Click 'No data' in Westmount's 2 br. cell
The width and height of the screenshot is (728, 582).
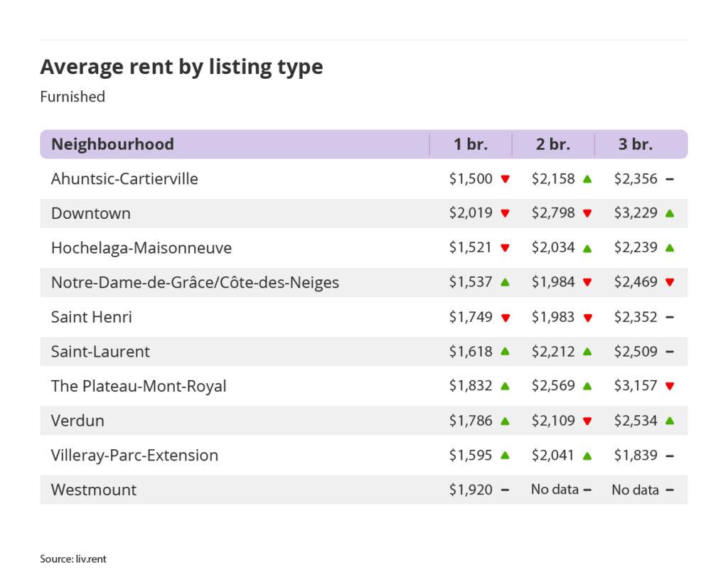click(555, 490)
